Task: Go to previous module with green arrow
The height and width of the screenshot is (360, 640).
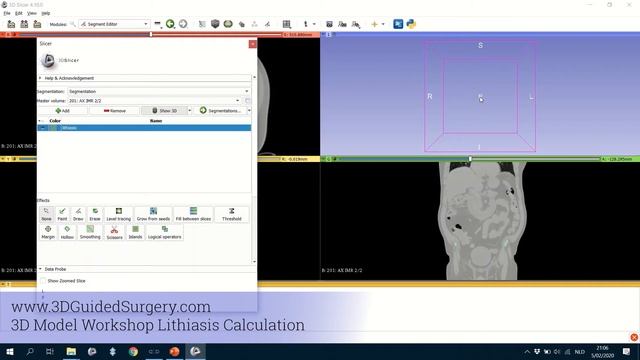Action: (170, 24)
